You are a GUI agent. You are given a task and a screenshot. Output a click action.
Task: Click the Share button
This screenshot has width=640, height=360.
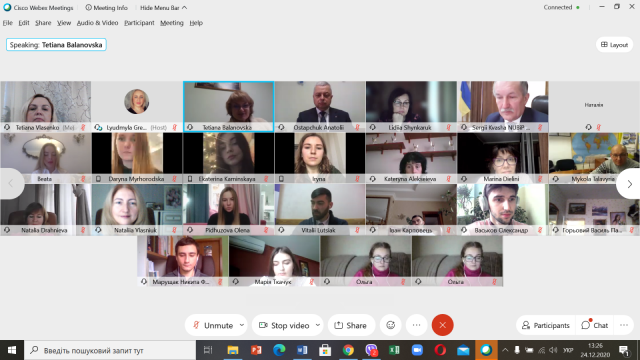(x=351, y=325)
